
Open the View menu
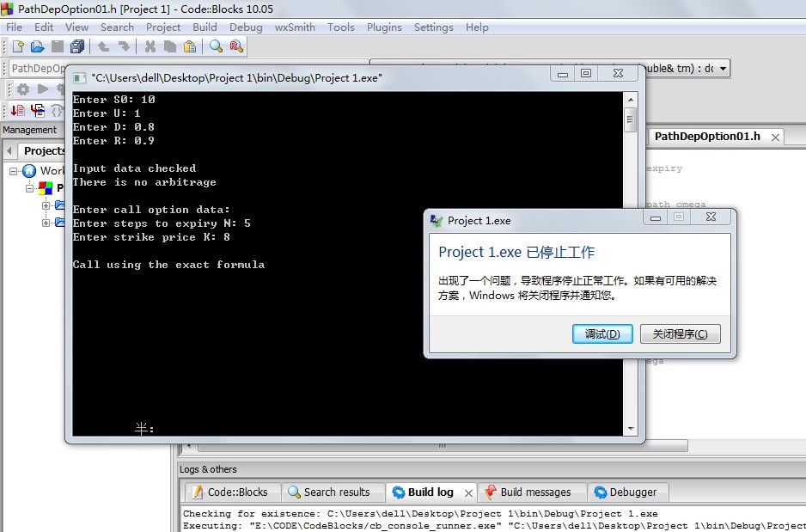(76, 28)
